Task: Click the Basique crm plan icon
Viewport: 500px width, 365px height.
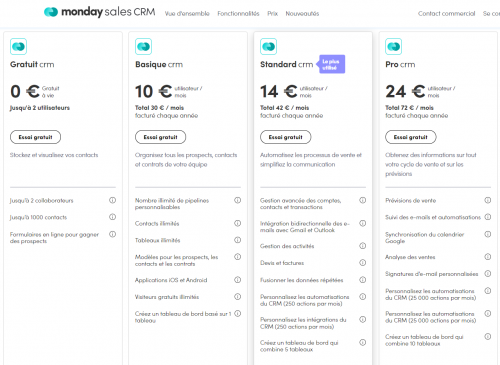Action: 144,46
